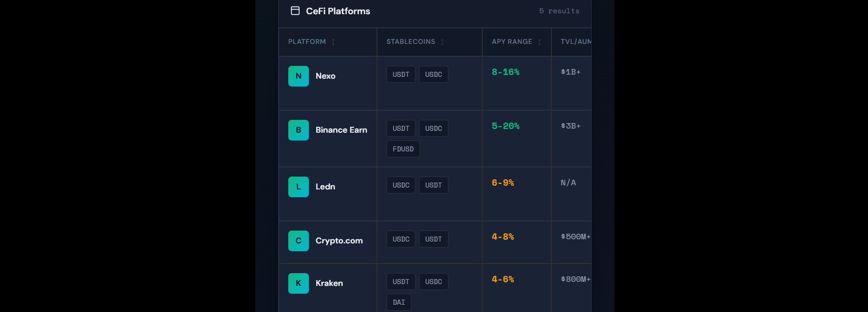Image resolution: width=868 pixels, height=312 pixels.
Task: Toggle the FDUSD tag under Binance Earn
Action: coord(403,149)
